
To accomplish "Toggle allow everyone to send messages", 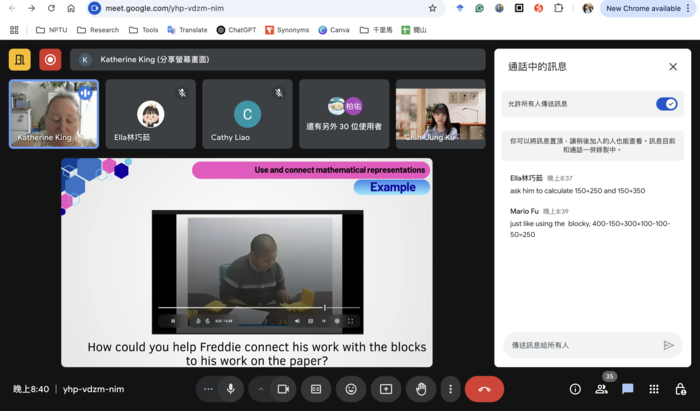I will [667, 104].
